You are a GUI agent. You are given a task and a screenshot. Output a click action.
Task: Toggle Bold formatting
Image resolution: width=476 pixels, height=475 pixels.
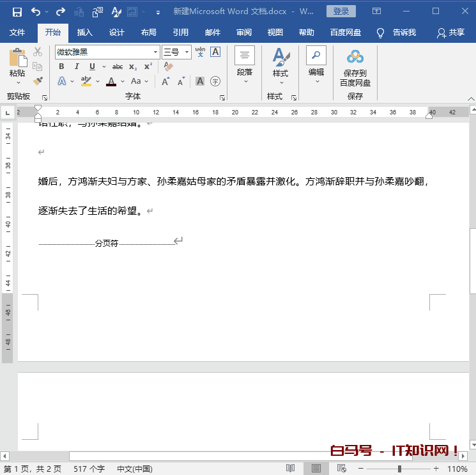click(x=61, y=66)
